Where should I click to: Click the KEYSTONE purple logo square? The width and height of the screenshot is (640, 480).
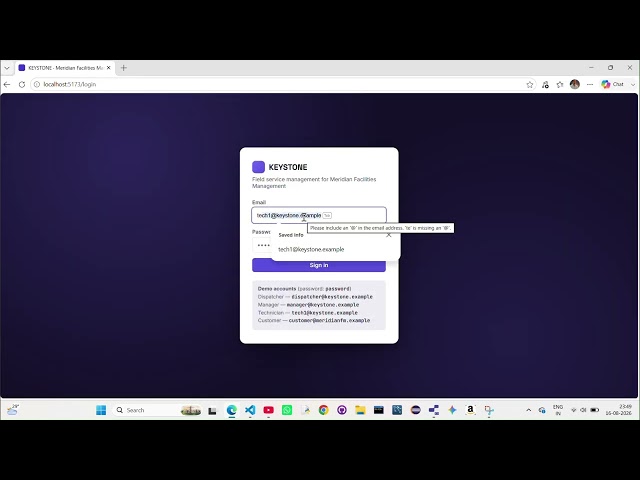click(x=258, y=167)
